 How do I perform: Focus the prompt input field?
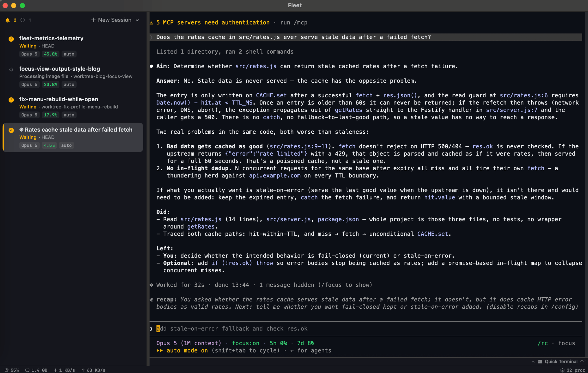[366, 329]
